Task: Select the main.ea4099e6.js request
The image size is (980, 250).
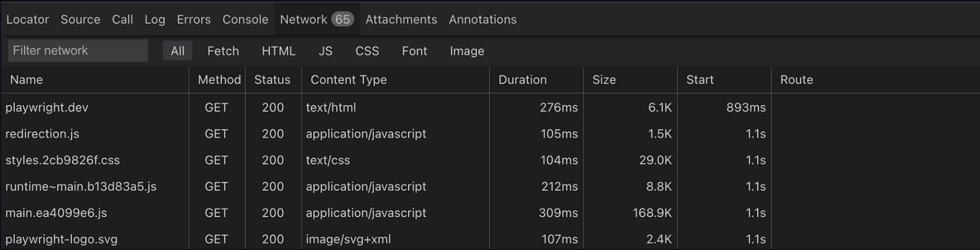Action: tap(490, 213)
